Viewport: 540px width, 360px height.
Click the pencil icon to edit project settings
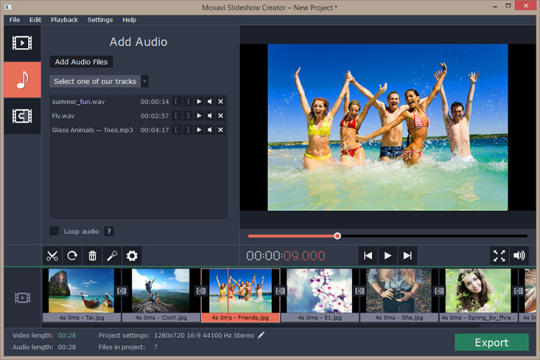[261, 335]
